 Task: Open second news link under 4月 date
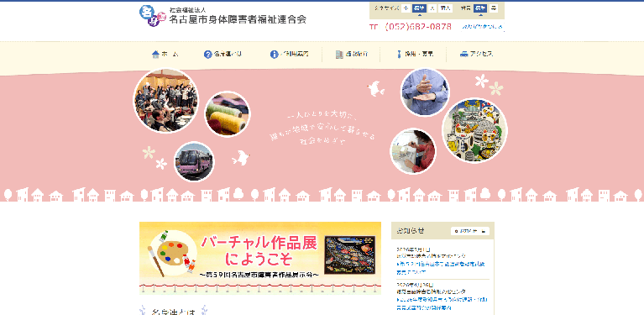click(442, 303)
